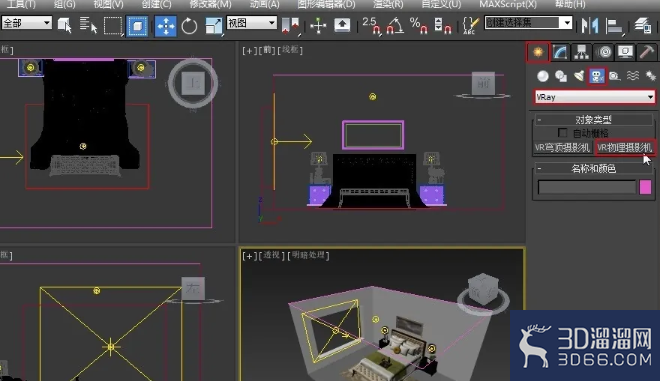Select the Space Warps category icon
The width and height of the screenshot is (660, 381).
(x=633, y=76)
